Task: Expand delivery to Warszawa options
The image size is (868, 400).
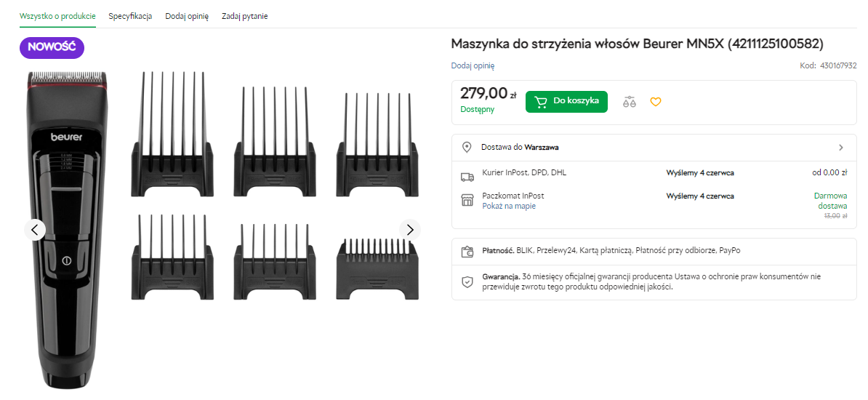Action: (840, 148)
